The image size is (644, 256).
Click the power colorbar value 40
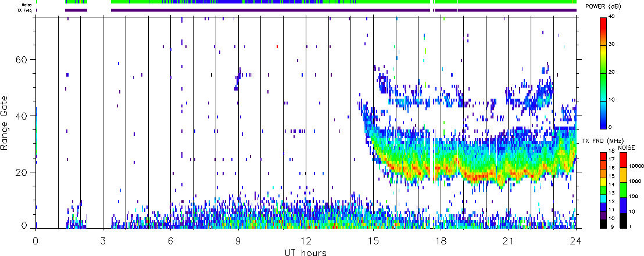pyautogui.click(x=611, y=17)
